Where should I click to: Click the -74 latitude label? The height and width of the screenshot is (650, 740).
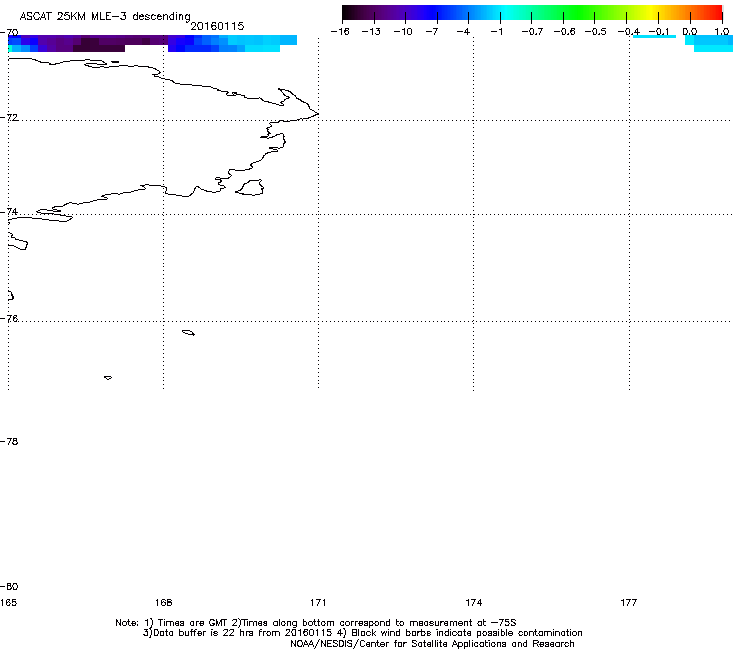coord(9,212)
